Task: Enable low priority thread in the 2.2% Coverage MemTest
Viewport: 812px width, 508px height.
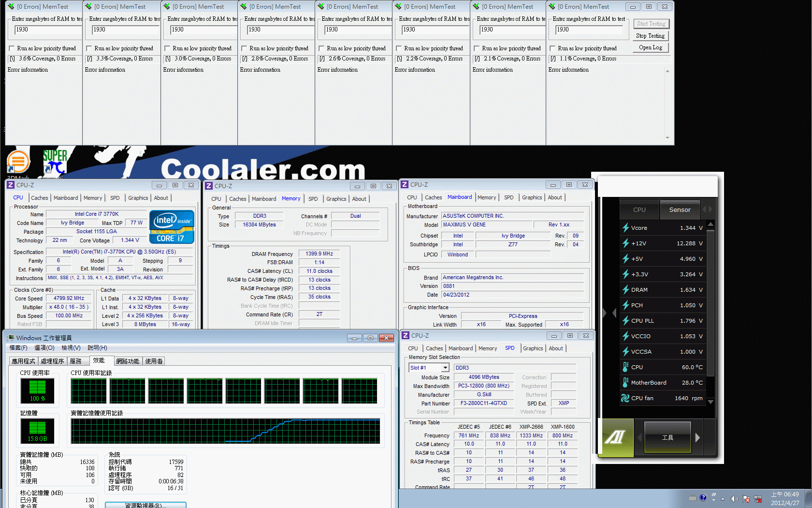Action: [x=399, y=48]
